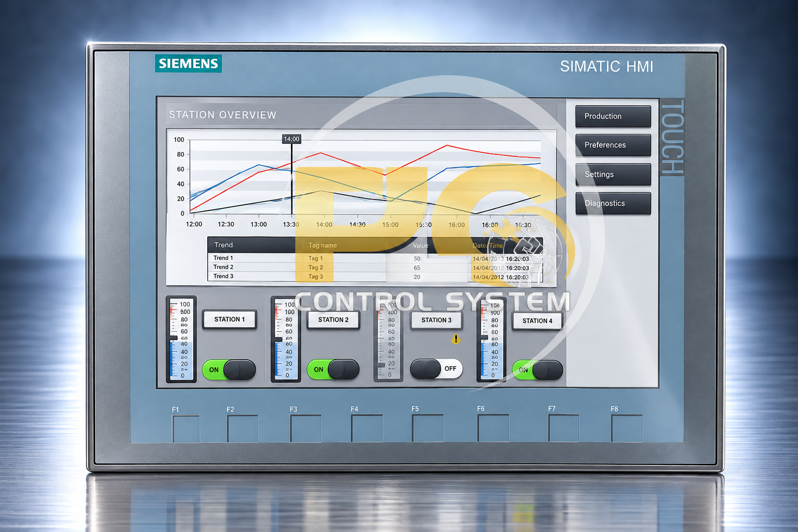This screenshot has height=532, width=798.
Task: Tap the F6 function key
Action: coord(493,428)
